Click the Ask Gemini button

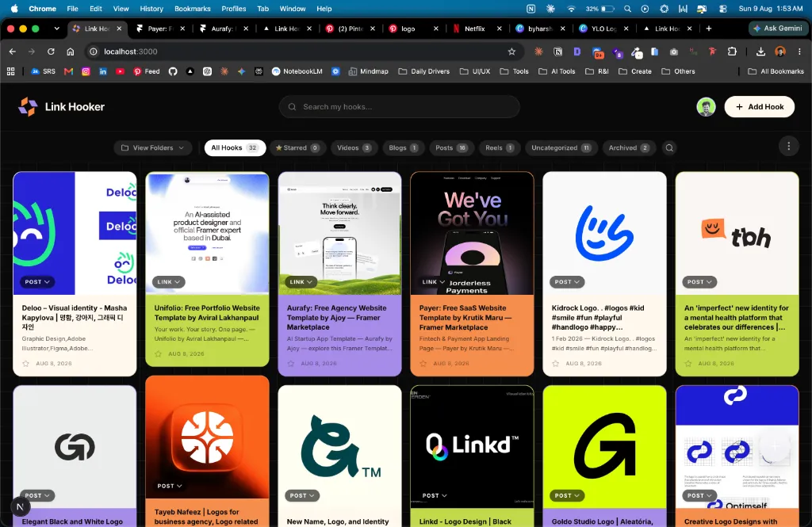coord(778,29)
